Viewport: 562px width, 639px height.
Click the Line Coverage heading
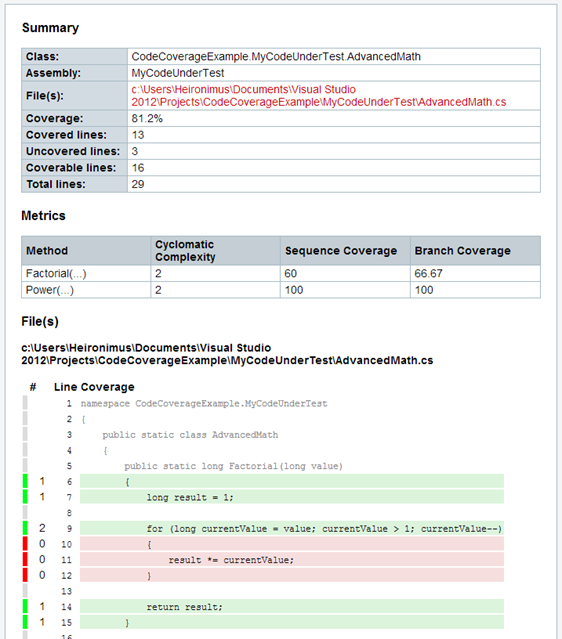click(x=94, y=387)
